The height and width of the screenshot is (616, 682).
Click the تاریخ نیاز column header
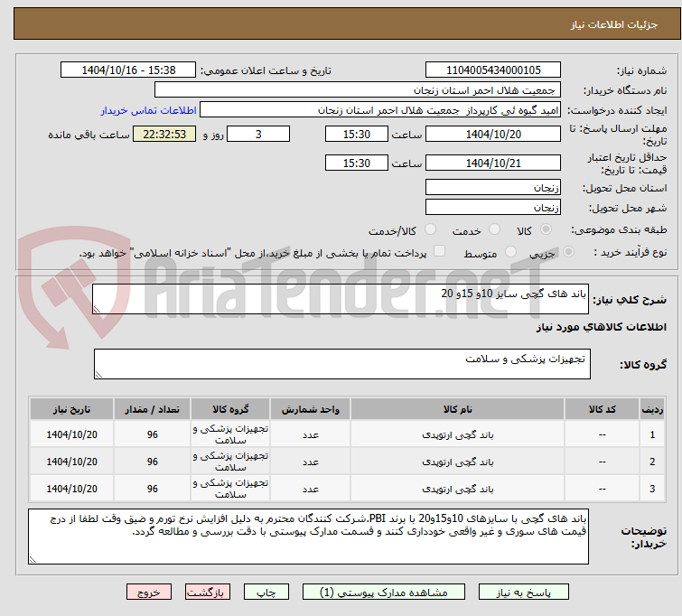[x=71, y=409]
